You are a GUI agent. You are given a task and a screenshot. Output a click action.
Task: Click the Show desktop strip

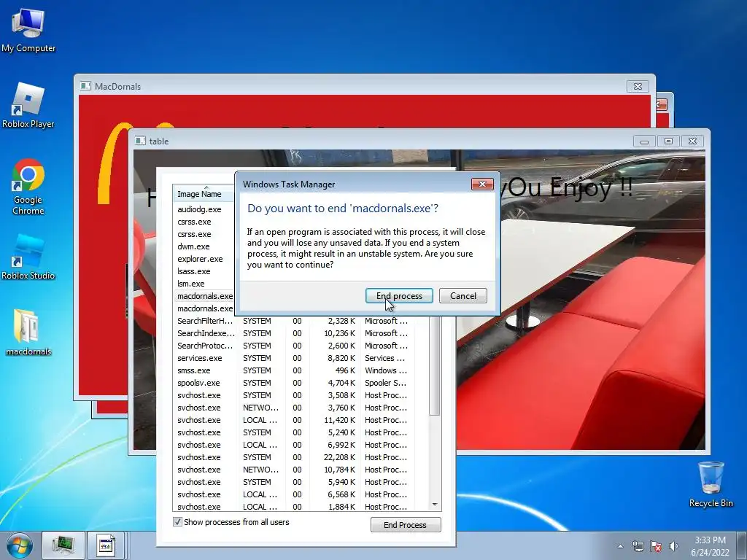742,545
